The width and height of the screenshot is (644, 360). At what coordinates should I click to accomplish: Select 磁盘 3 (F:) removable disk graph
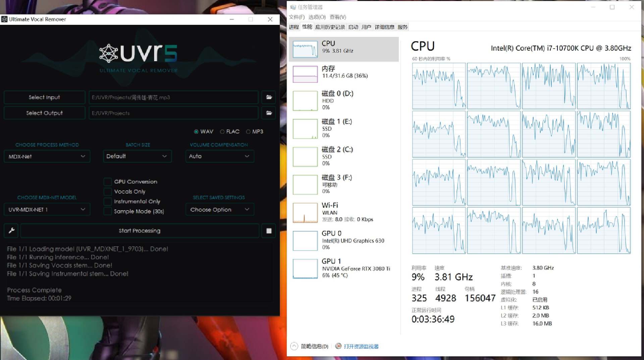[305, 185]
